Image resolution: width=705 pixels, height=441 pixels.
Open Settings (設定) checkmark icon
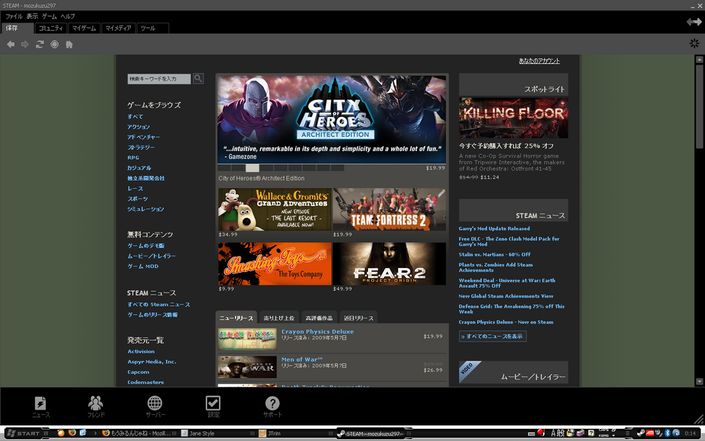(x=213, y=406)
